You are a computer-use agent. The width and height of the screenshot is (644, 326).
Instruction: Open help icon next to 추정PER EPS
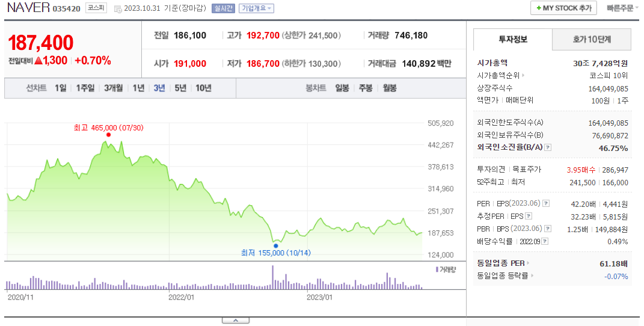pyautogui.click(x=529, y=216)
